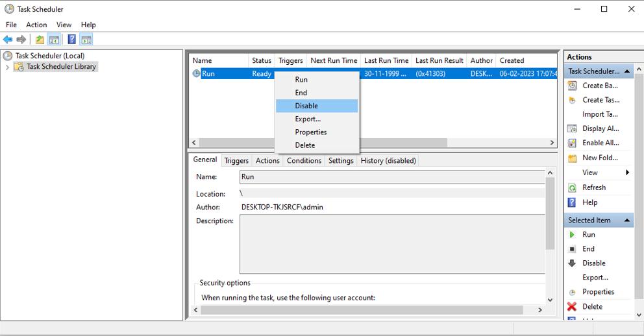
Task: Expand the Task Scheduler Library tree node
Action: (x=7, y=67)
